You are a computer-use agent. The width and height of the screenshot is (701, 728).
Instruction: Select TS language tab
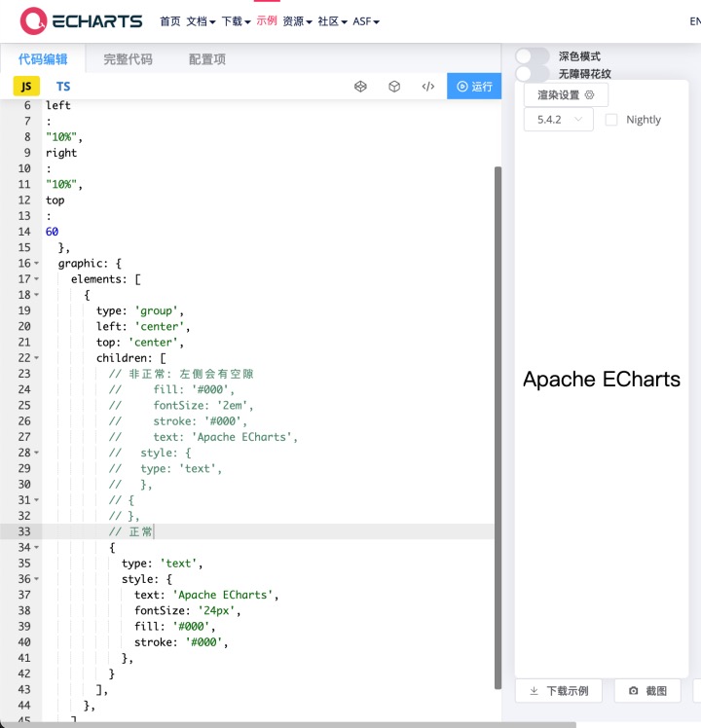pyautogui.click(x=63, y=87)
